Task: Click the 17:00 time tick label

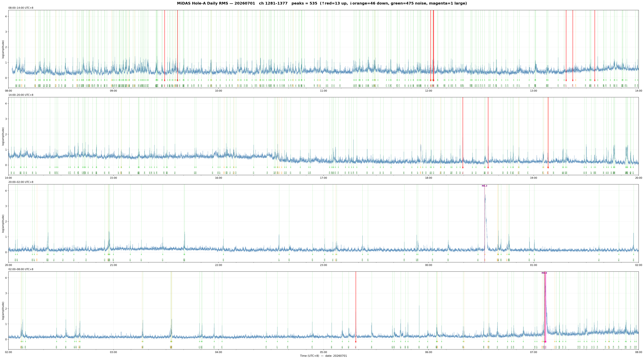Action: [323, 178]
